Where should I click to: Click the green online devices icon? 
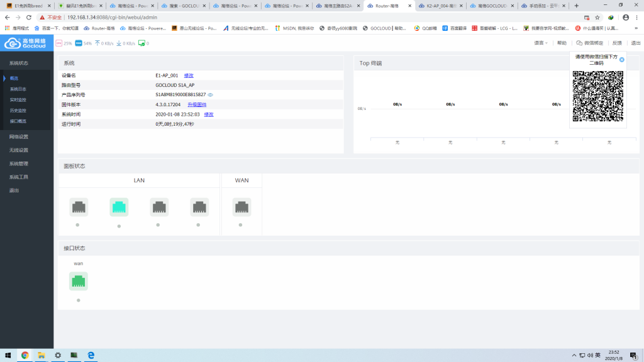pyautogui.click(x=142, y=43)
